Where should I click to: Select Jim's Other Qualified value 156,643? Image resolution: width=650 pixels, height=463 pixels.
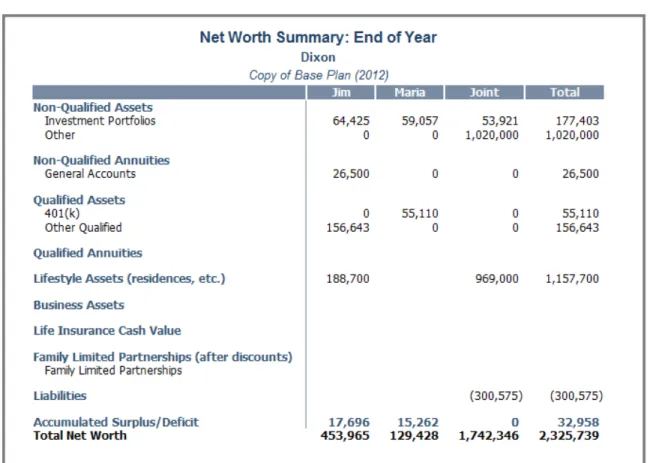tap(348, 228)
